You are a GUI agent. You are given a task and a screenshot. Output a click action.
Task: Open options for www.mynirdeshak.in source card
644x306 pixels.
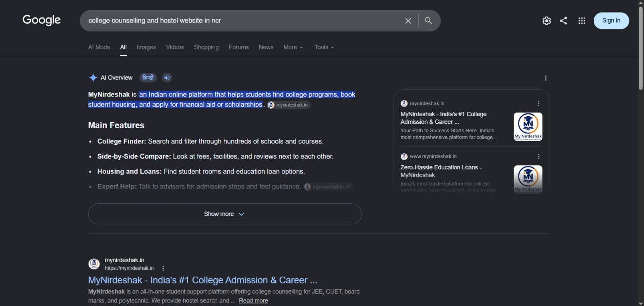(539, 156)
